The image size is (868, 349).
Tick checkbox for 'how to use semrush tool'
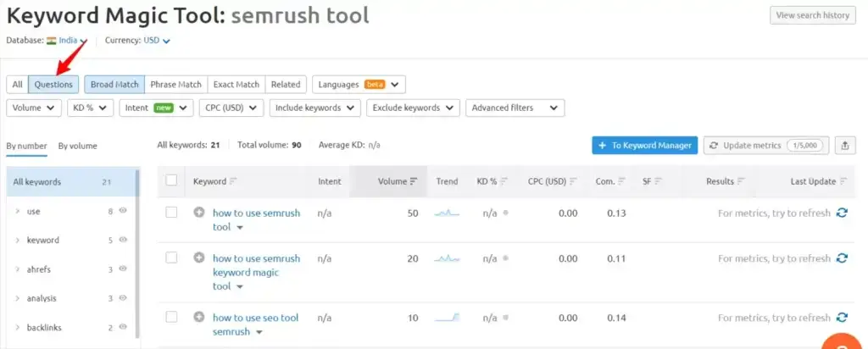click(x=171, y=213)
